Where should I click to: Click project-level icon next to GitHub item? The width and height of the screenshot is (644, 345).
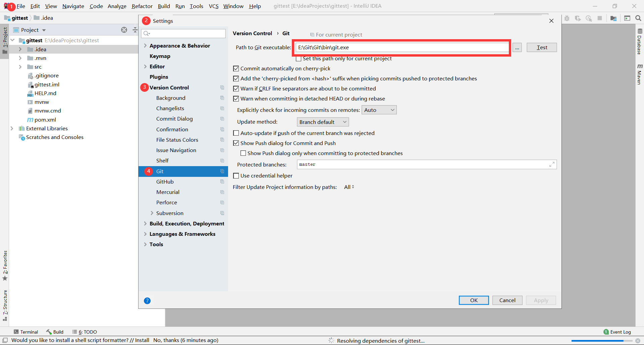point(222,182)
